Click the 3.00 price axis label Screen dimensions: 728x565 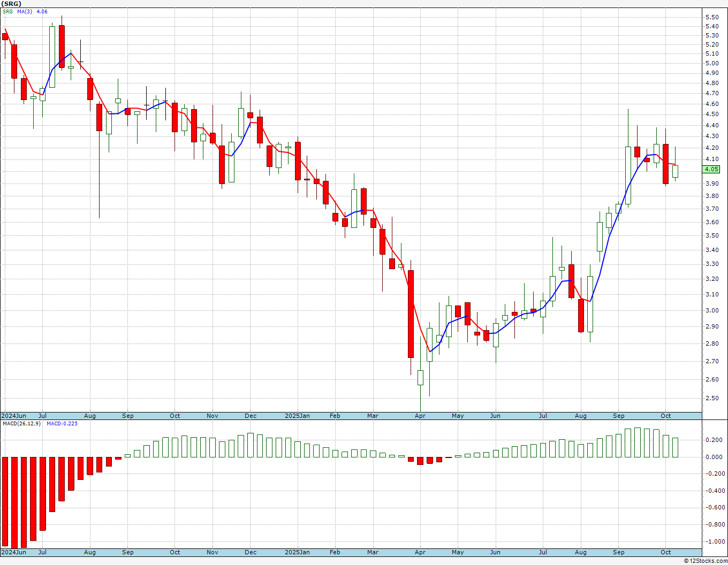pos(712,310)
